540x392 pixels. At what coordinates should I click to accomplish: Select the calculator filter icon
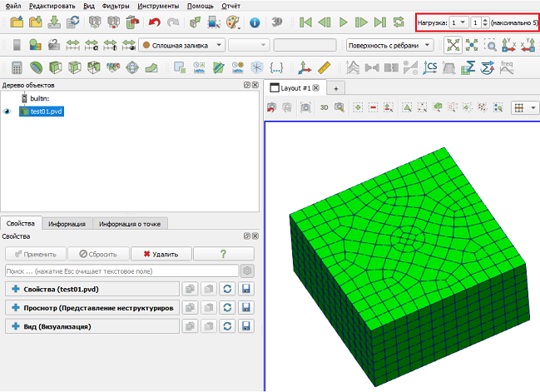[17, 67]
